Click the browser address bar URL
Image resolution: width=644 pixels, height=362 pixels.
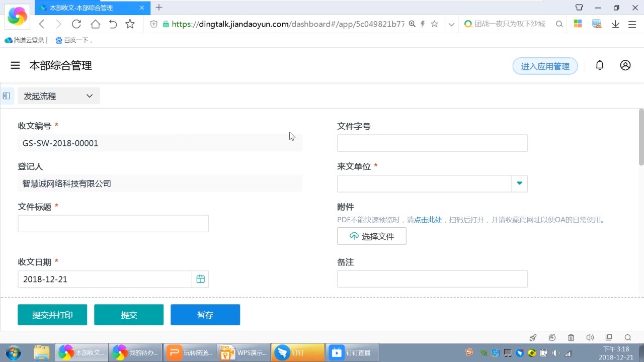288,24
